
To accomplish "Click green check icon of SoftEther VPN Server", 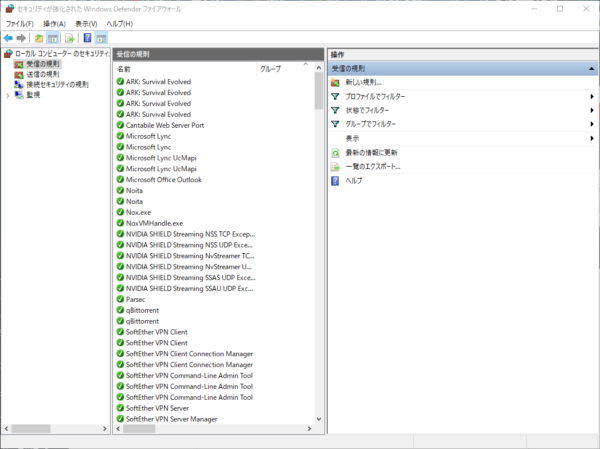I will coord(120,408).
